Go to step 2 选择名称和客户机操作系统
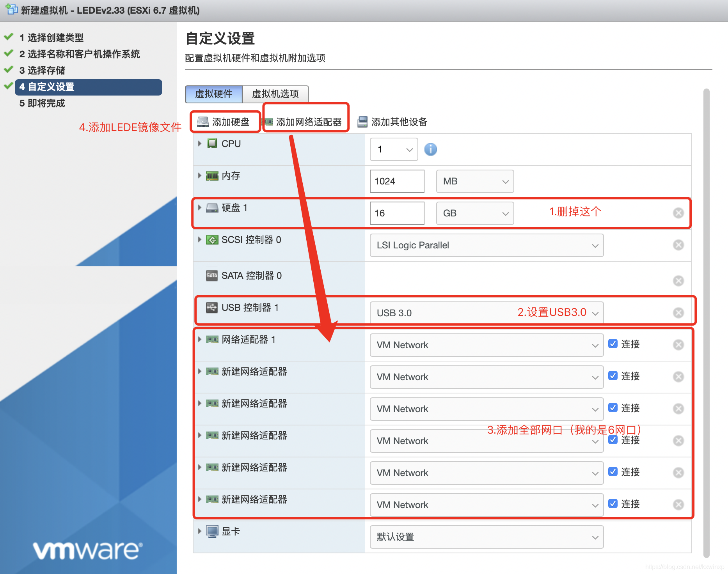 pyautogui.click(x=80, y=54)
